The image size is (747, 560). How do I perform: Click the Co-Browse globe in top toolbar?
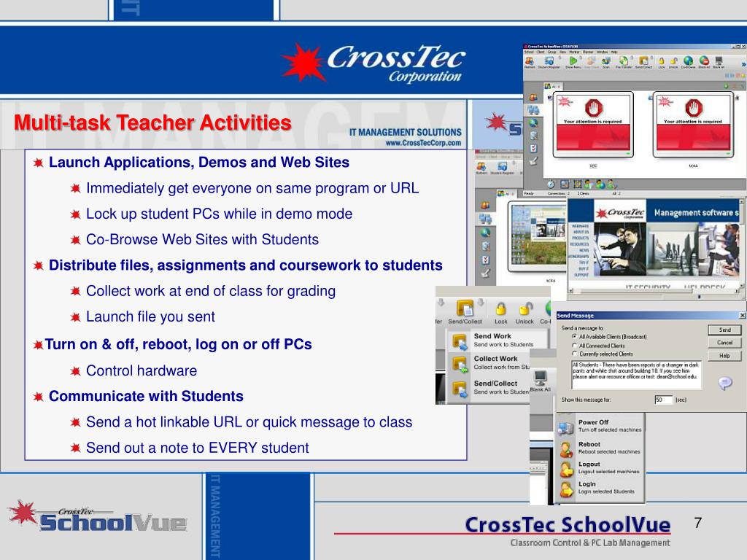(x=689, y=61)
